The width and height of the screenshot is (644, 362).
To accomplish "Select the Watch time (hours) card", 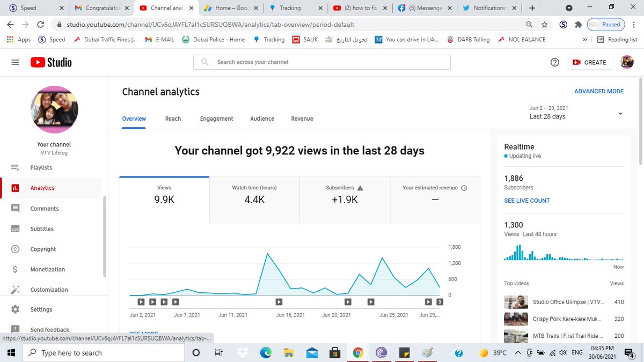I will (254, 200).
